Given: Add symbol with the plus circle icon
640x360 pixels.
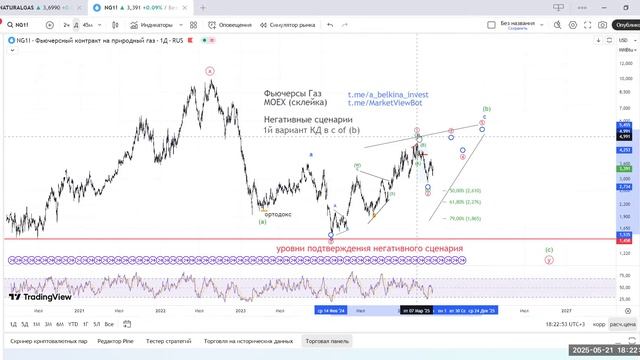Looking at the screenshot, I should [50, 25].
